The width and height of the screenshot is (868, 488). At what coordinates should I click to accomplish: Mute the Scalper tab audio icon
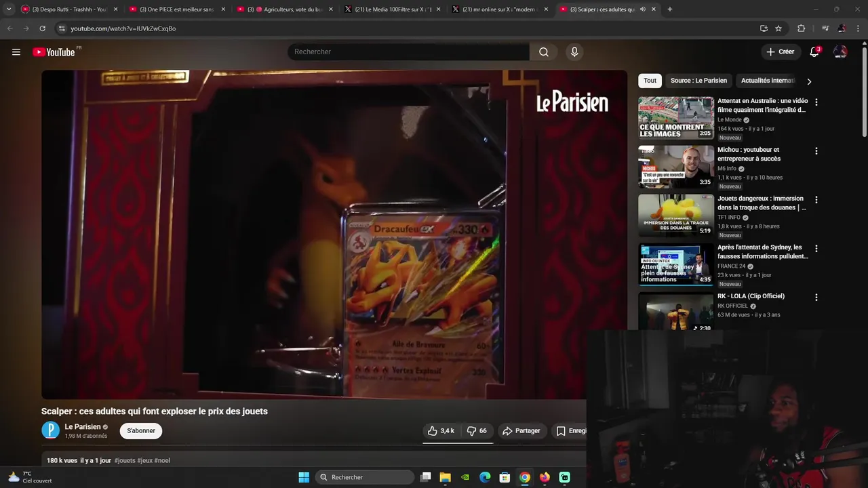point(642,9)
